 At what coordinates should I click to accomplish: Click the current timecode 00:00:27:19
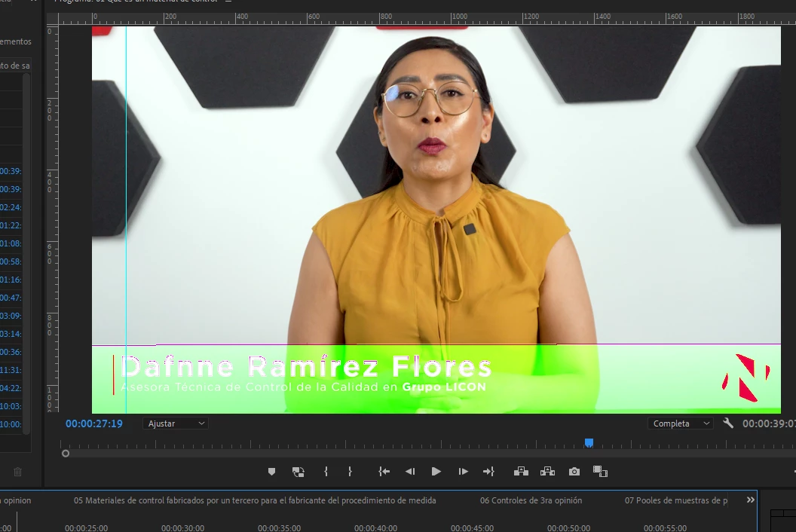click(94, 423)
